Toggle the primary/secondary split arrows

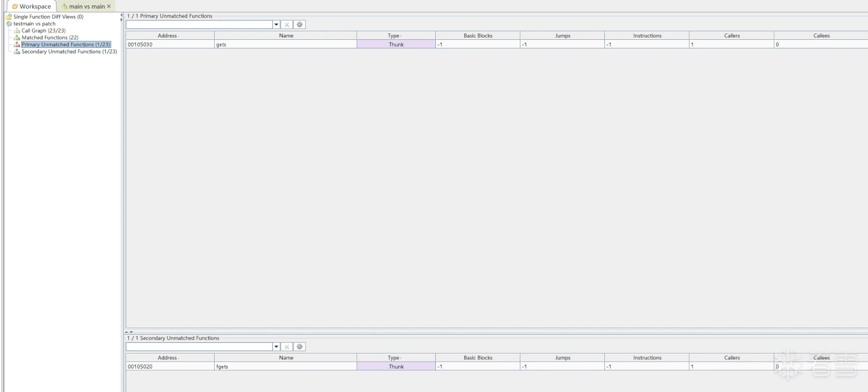coord(129,332)
